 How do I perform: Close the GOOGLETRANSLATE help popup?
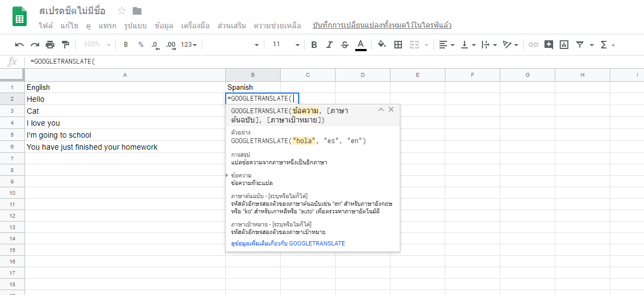click(x=391, y=109)
